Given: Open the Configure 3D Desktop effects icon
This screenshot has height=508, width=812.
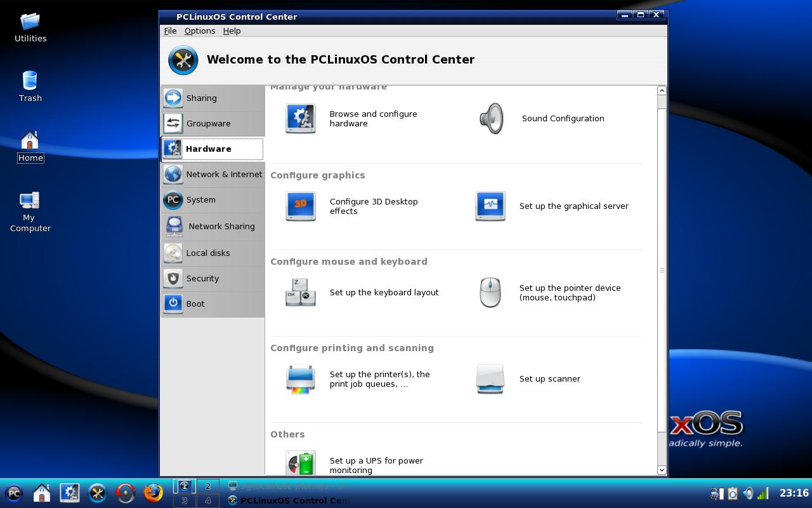Looking at the screenshot, I should 301,206.
